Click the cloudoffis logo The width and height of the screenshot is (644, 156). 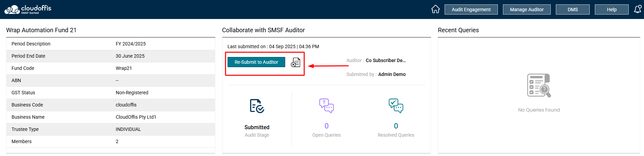(28, 9)
